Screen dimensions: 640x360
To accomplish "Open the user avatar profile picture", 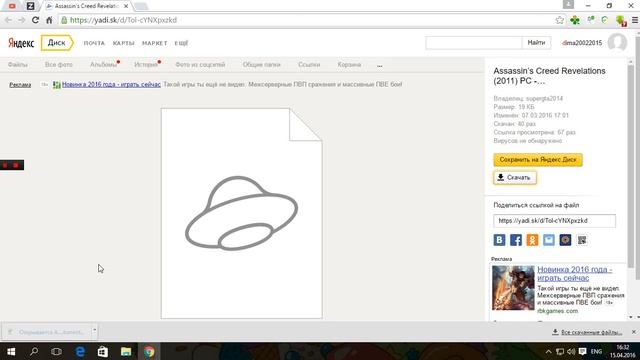I will tap(617, 42).
